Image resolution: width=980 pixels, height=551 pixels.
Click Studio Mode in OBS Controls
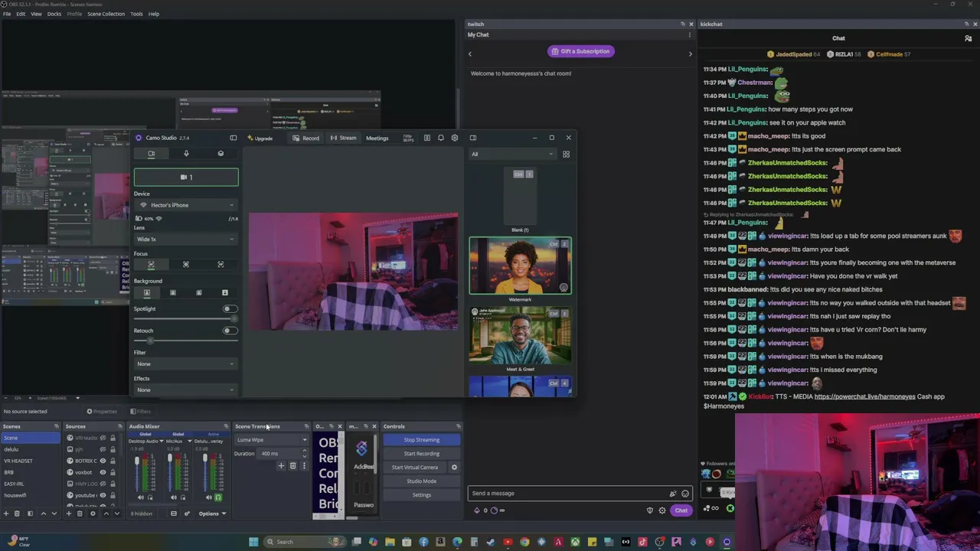[422, 481]
